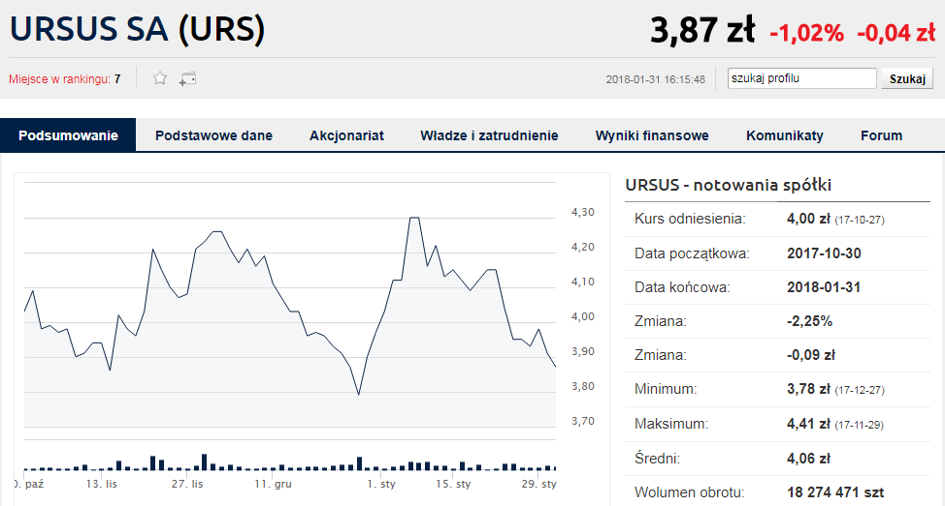945x506 pixels.
Task: Switch to the Forum tab
Action: [x=882, y=136]
